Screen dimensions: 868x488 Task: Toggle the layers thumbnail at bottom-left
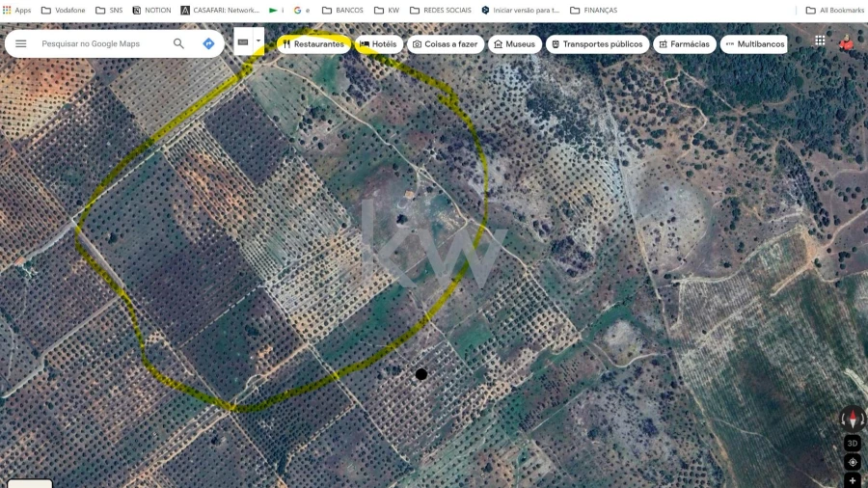click(29, 482)
